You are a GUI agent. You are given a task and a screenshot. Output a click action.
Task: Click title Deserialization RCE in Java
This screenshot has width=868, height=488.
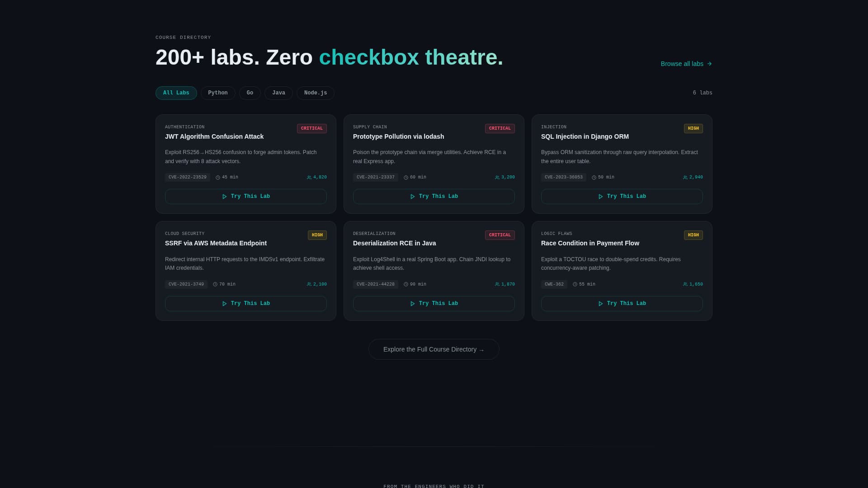pos(394,243)
